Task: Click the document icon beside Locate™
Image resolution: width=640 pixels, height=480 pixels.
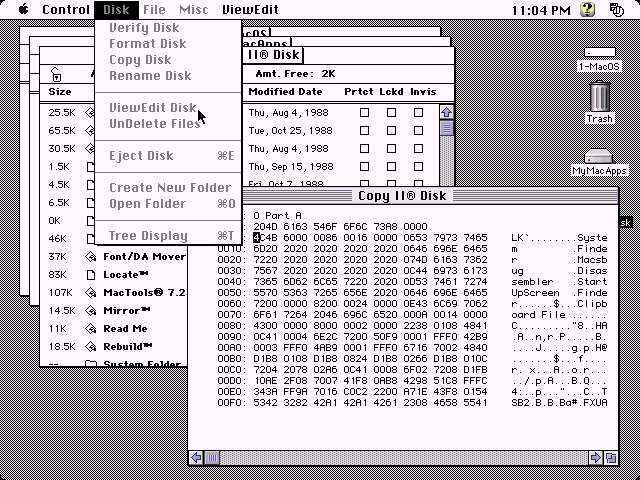Action: point(91,275)
